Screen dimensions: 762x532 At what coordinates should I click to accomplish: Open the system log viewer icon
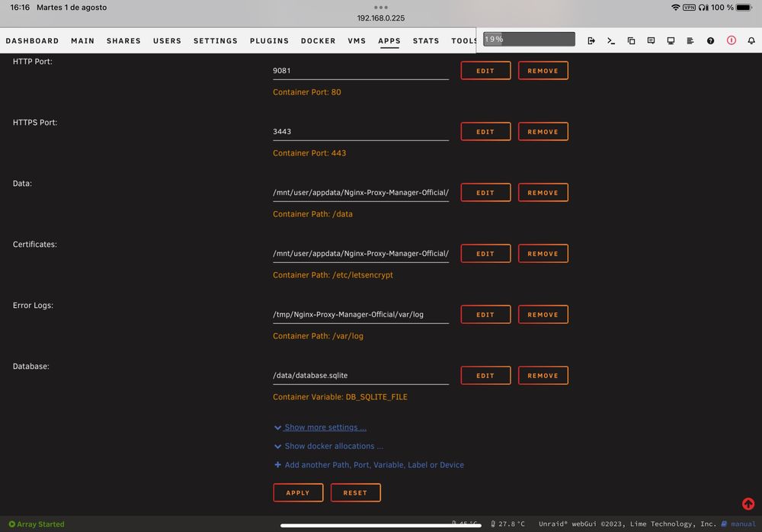[x=690, y=40]
